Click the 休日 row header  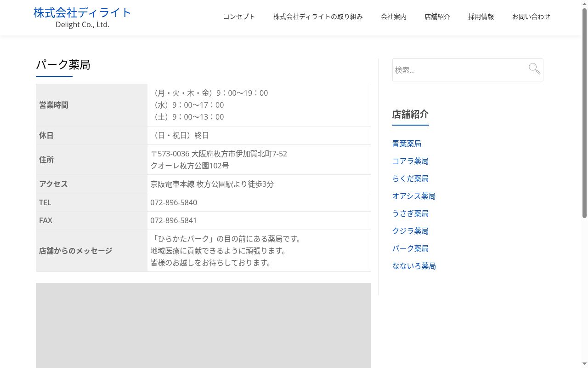coord(91,135)
